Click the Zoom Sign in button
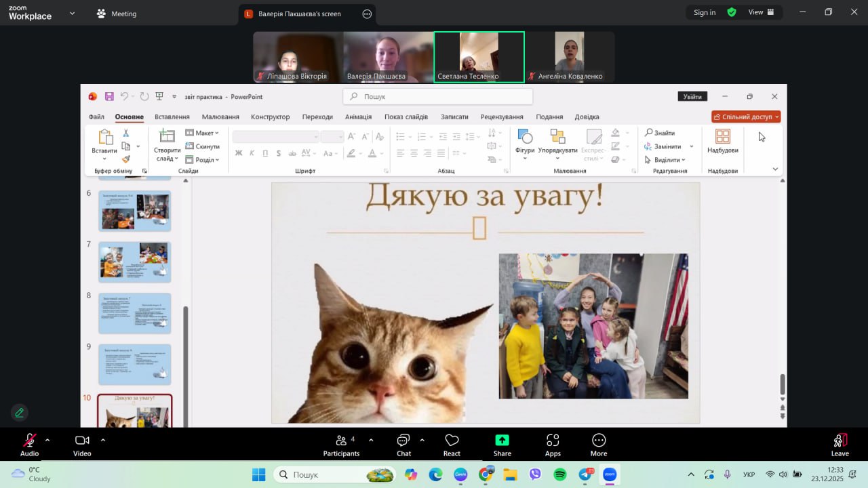 tap(705, 12)
